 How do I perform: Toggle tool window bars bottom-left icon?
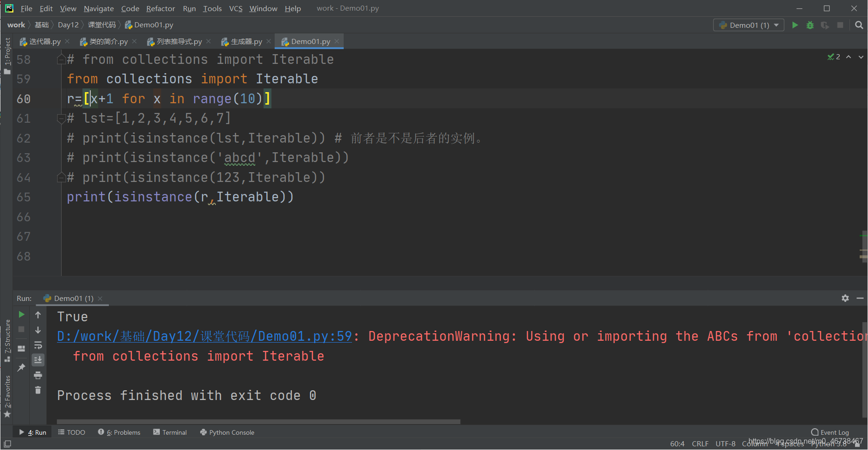click(x=7, y=444)
